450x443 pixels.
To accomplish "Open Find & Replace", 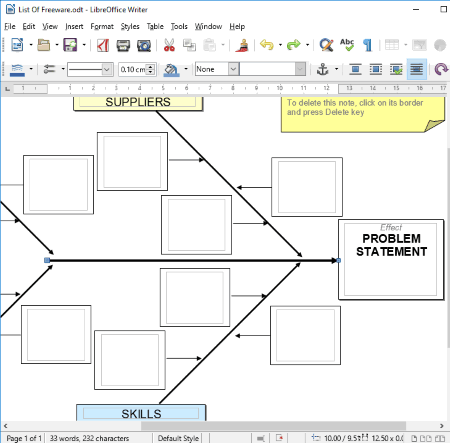I will point(326,45).
